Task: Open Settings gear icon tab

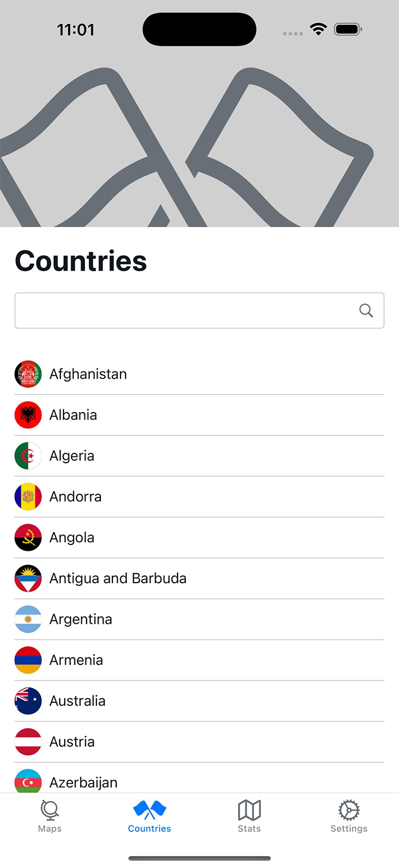Action: tap(349, 810)
